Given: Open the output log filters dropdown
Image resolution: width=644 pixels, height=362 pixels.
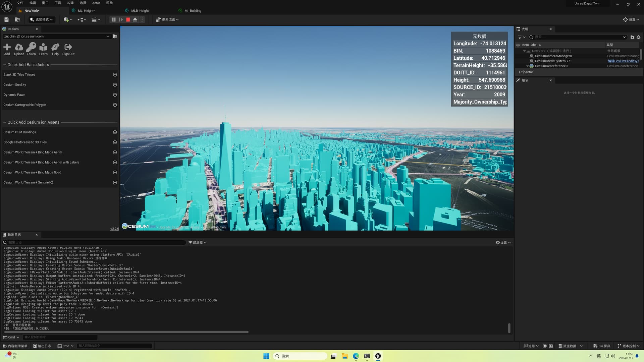Looking at the screenshot, I should point(198,242).
